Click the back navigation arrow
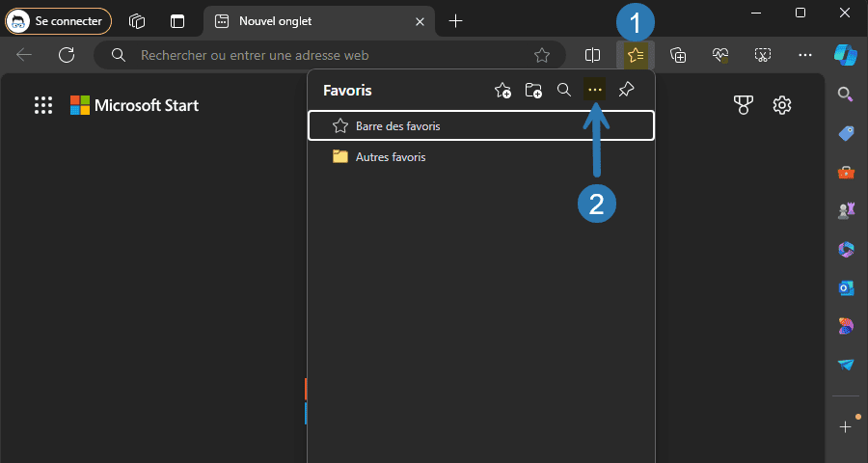 pyautogui.click(x=24, y=55)
